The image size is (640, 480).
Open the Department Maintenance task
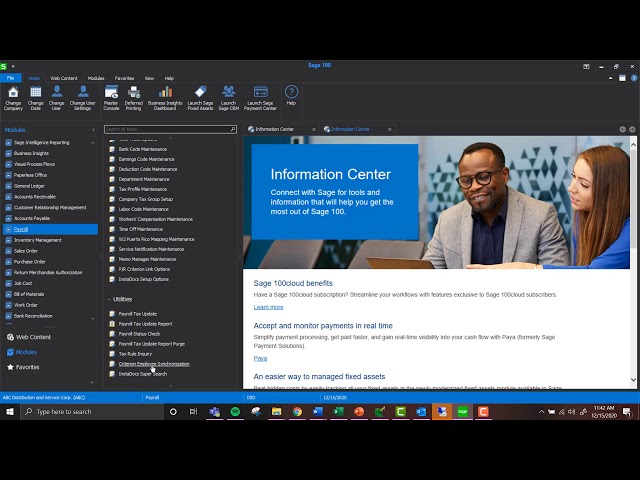[144, 179]
